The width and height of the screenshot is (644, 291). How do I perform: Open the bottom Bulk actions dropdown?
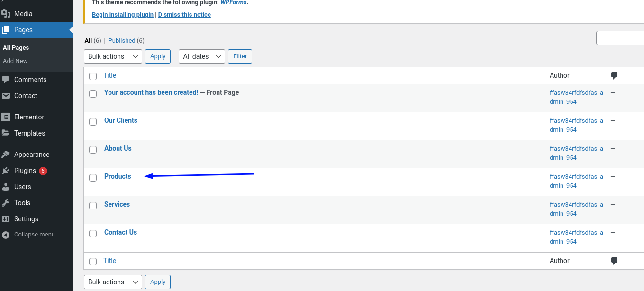click(113, 282)
